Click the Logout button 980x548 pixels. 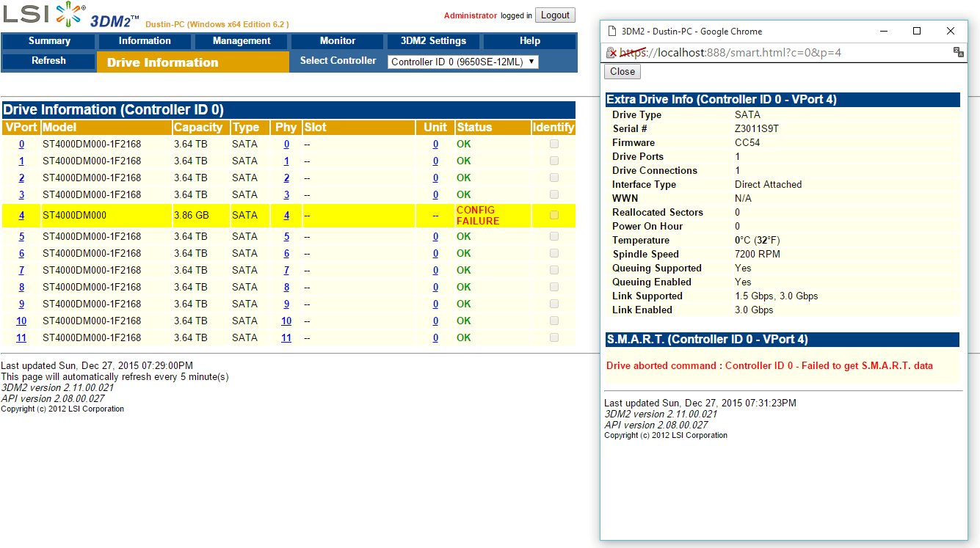pos(555,15)
